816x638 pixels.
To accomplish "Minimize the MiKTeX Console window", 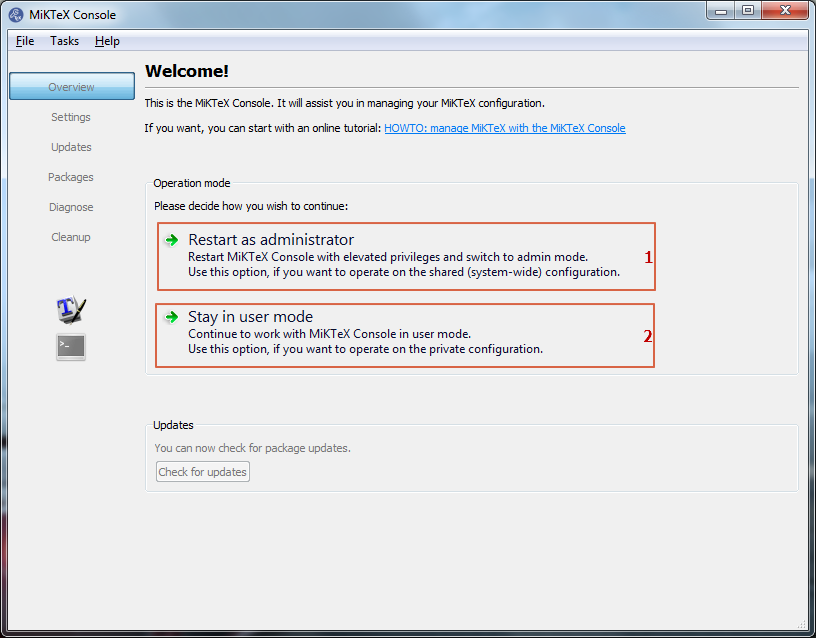I will tap(721, 11).
